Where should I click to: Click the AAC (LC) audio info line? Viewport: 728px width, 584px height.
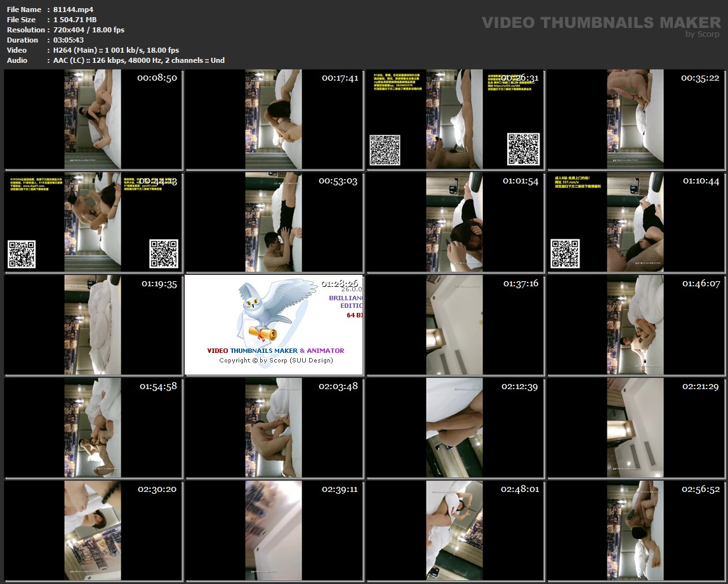139,60
